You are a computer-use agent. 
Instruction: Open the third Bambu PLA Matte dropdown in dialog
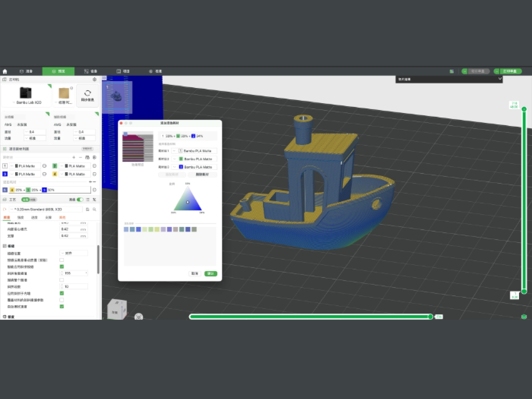(x=194, y=167)
